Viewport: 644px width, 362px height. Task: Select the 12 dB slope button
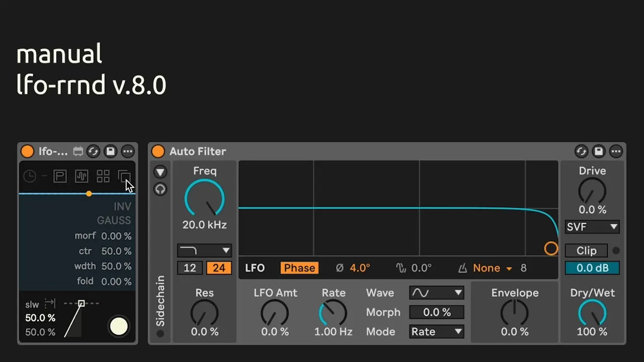[x=190, y=268]
